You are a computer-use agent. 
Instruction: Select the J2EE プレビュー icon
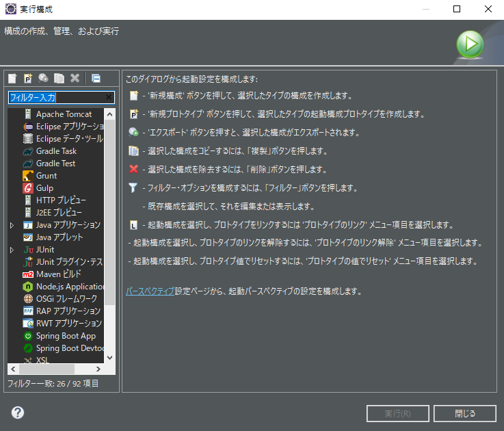[28, 212]
